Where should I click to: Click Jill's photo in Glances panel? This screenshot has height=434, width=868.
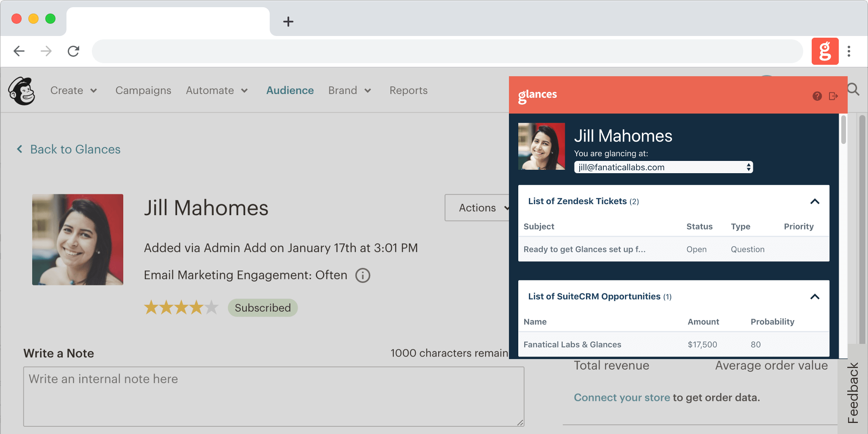[542, 147]
